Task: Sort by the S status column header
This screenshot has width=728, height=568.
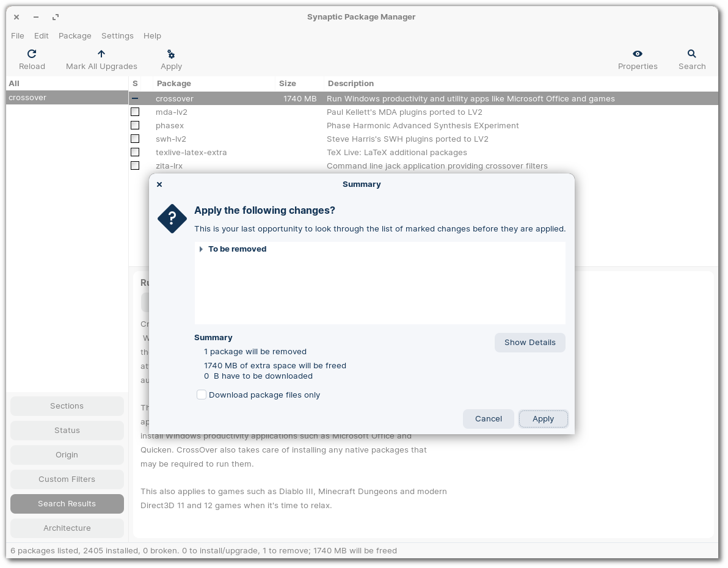Action: pos(135,84)
